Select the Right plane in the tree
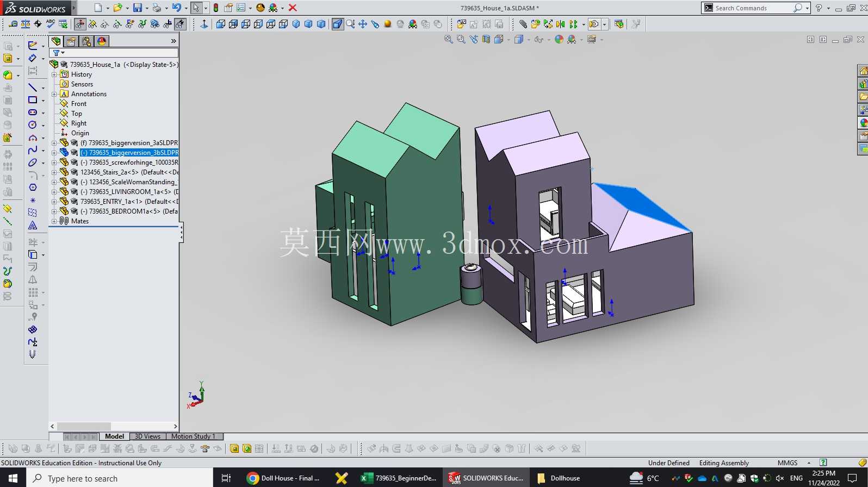 click(78, 123)
